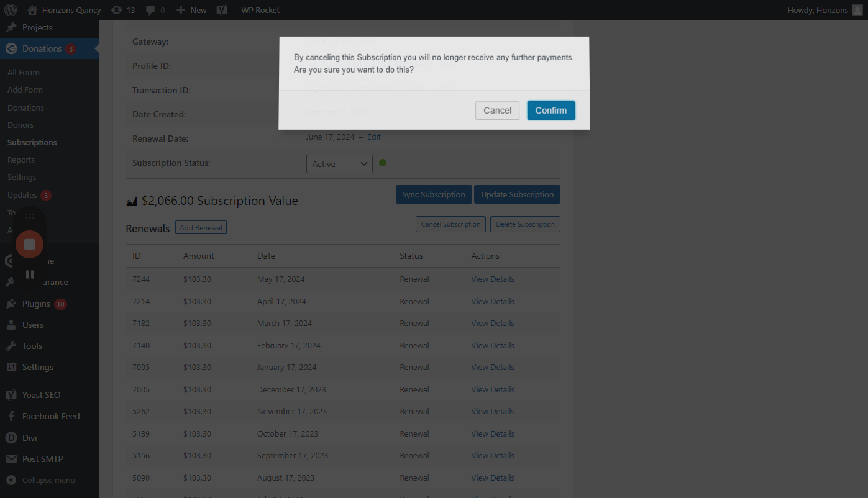View Details for renewal 7140
The height and width of the screenshot is (498, 868).
coord(493,345)
